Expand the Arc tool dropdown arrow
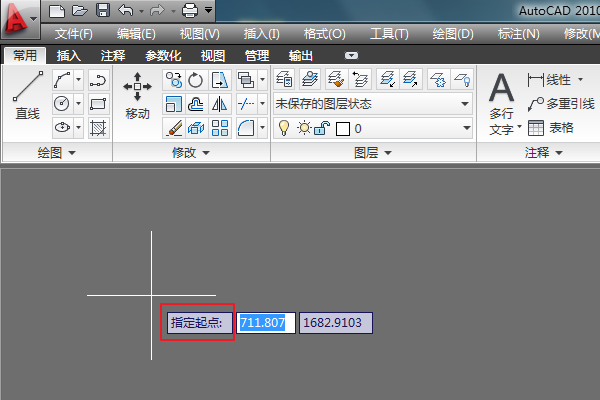600x400 pixels. click(78, 80)
